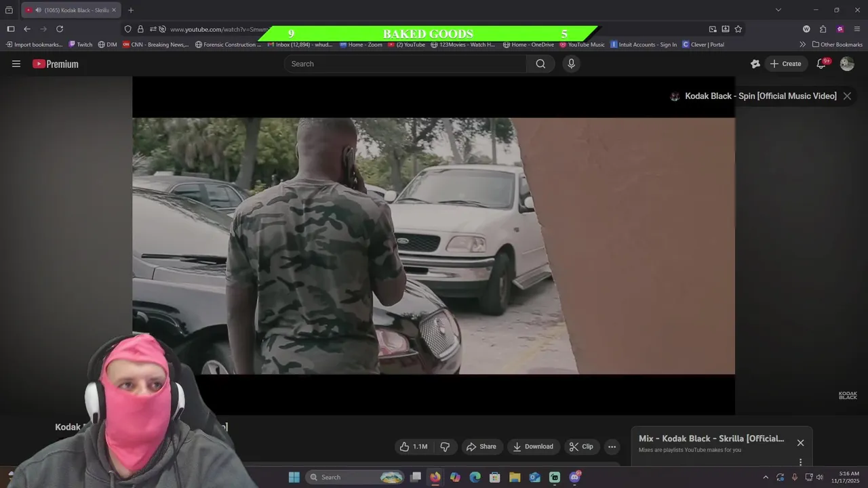868x488 pixels.
Task: Open Firefox tab overview button
Action: click(x=9, y=10)
